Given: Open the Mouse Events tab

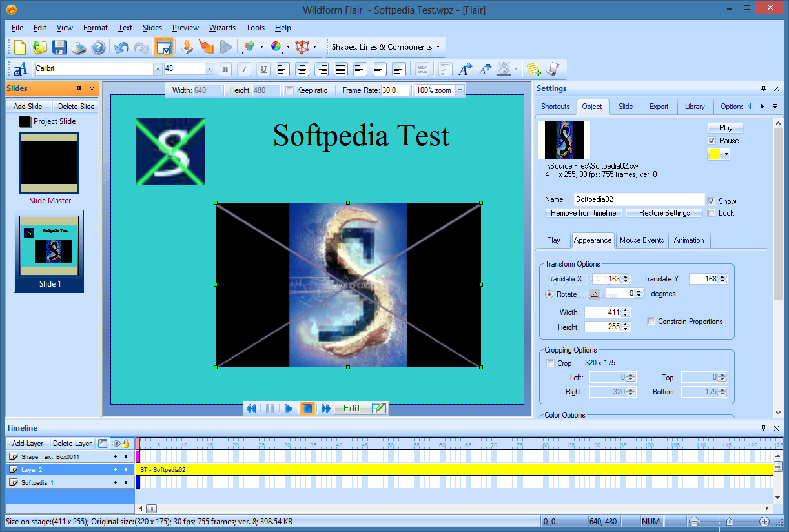Looking at the screenshot, I should [x=642, y=240].
